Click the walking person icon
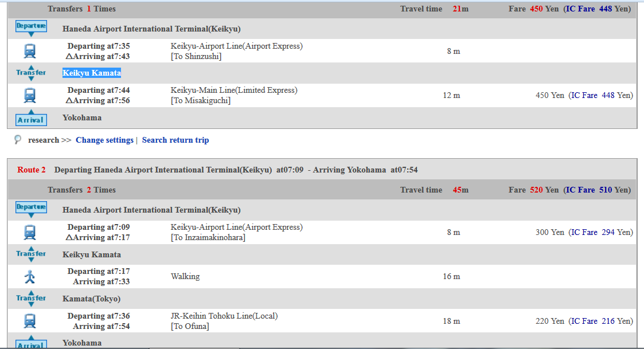Viewport: 644px width, 349px height. (x=30, y=277)
